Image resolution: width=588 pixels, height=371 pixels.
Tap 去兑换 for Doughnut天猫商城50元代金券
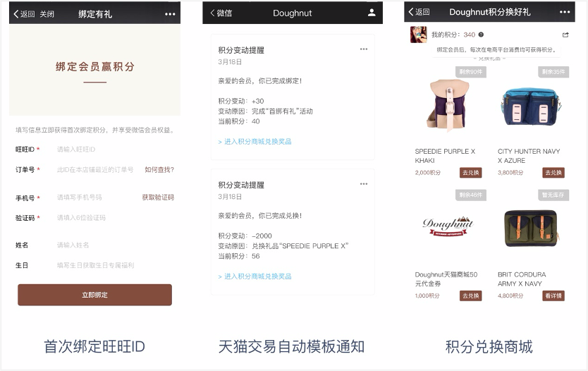471,296
